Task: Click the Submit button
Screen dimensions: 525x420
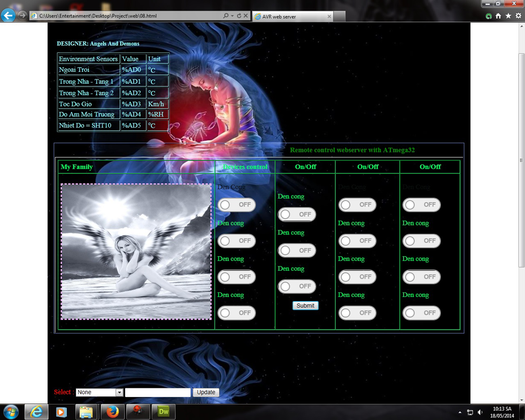Action: coord(306,306)
